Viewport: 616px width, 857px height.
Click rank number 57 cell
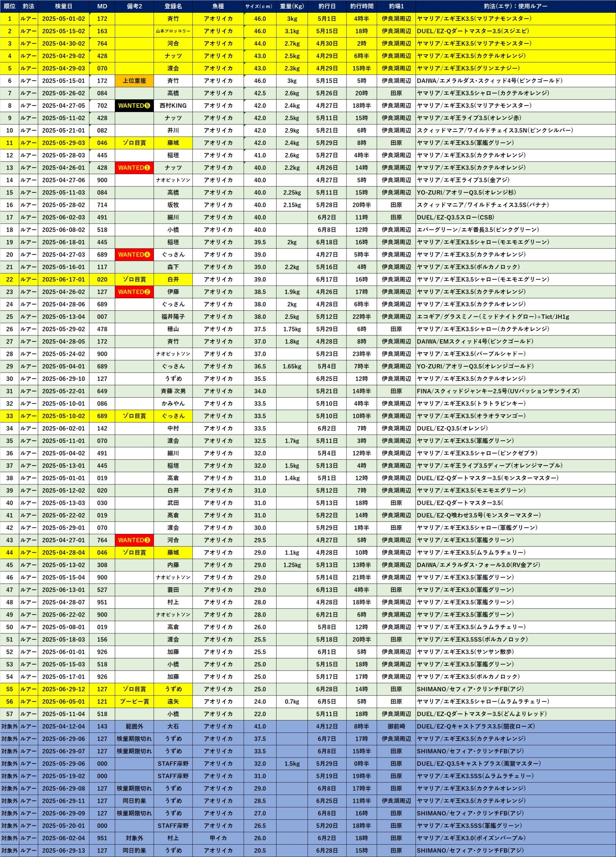pyautogui.click(x=9, y=714)
